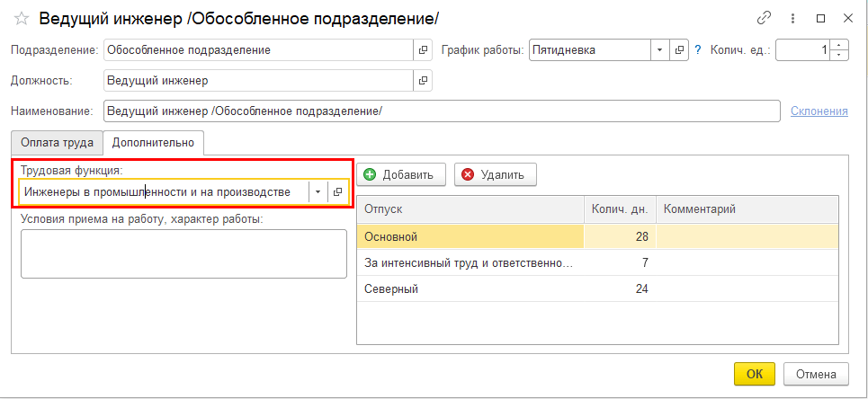Open the Склонения link

[819, 111]
